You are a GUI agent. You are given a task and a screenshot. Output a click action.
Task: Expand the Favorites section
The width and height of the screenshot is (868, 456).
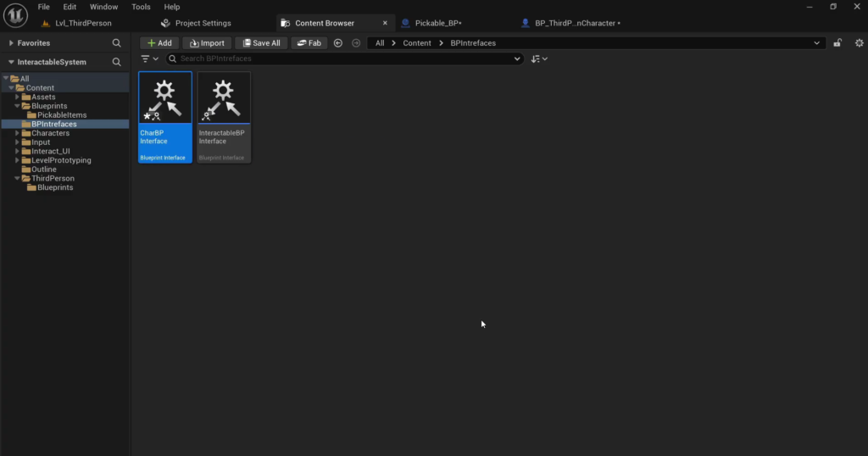(10, 43)
